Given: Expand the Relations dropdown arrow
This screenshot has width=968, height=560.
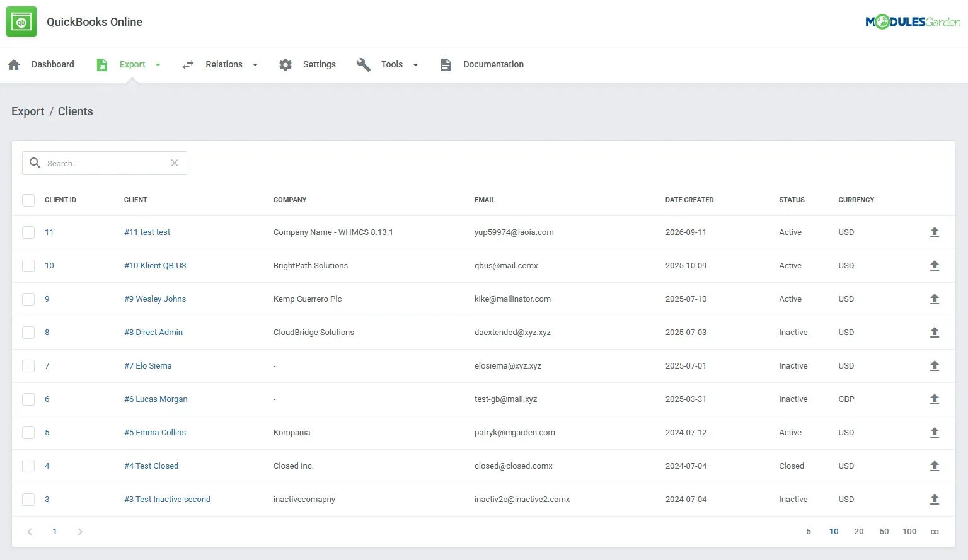Looking at the screenshot, I should pos(255,65).
